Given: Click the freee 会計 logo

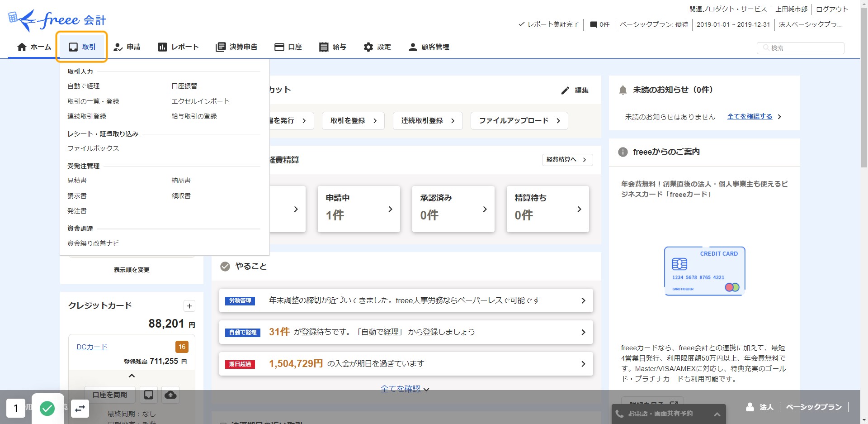Looking at the screenshot, I should click(57, 20).
